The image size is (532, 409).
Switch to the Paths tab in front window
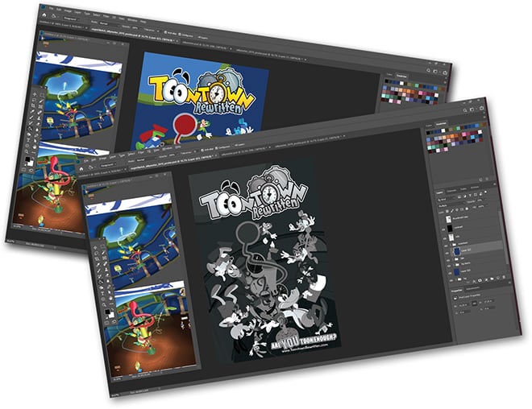(x=463, y=188)
